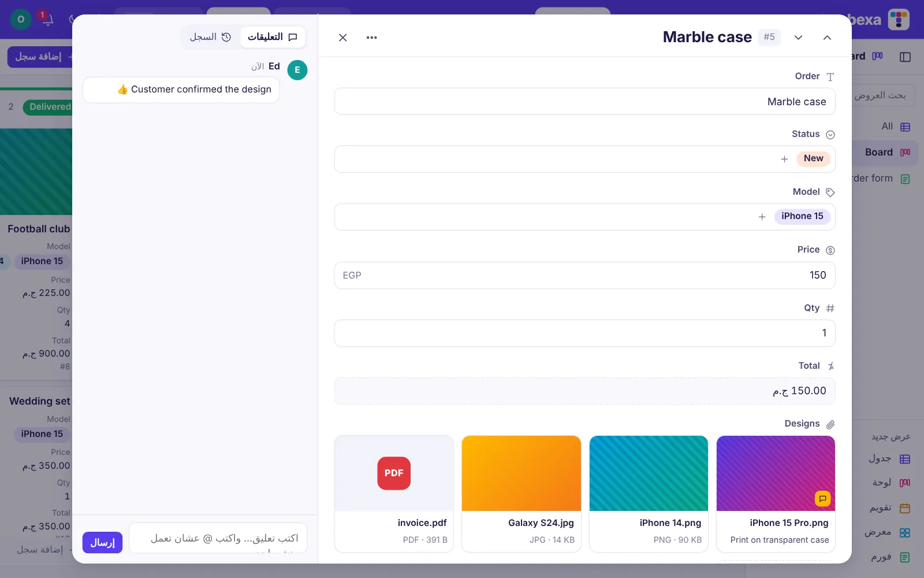
Task: Close the Marble case record dialog
Action: tap(342, 38)
